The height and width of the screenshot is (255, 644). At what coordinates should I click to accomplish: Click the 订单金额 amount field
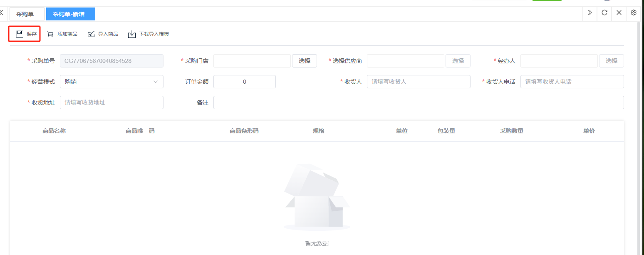click(x=244, y=82)
